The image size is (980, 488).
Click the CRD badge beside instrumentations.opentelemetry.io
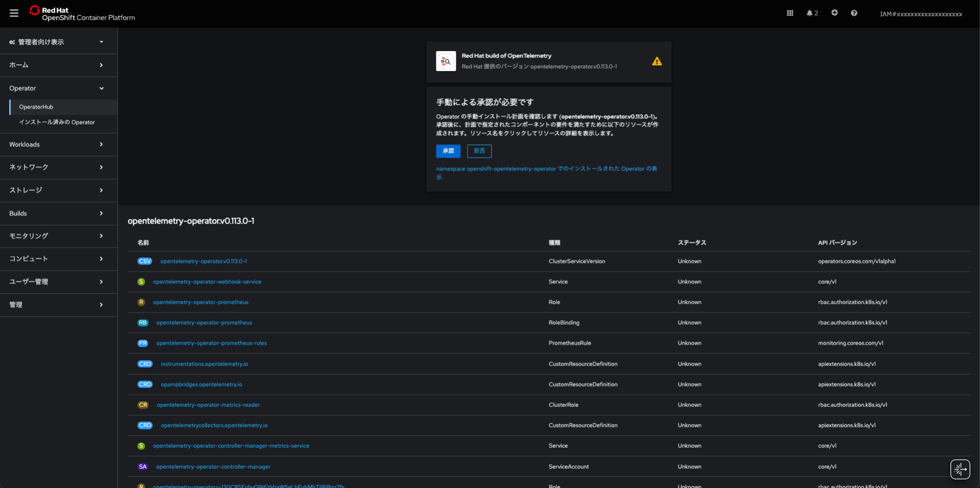(144, 364)
